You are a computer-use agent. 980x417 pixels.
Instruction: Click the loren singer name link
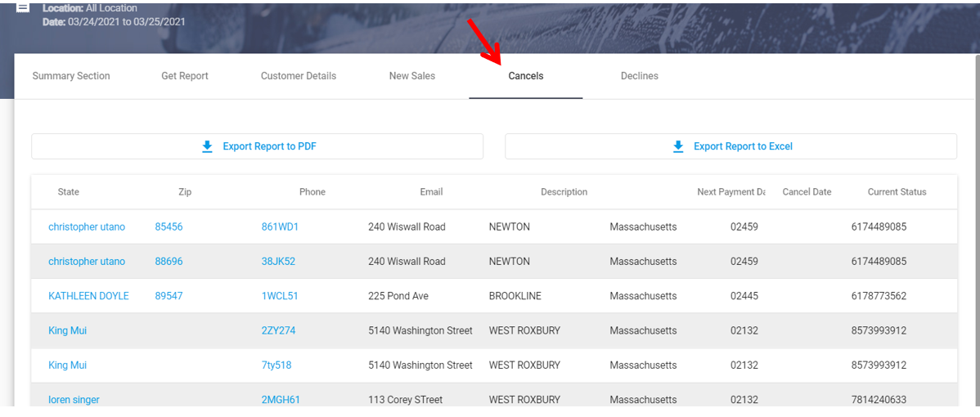74,400
